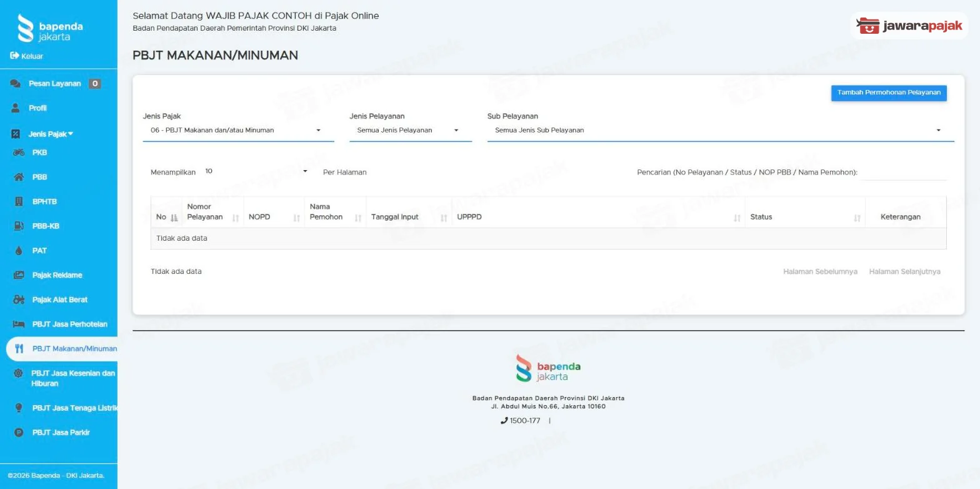Click the 'Tidak ada data' table row
Screen dimensions: 980x489
click(x=548, y=238)
